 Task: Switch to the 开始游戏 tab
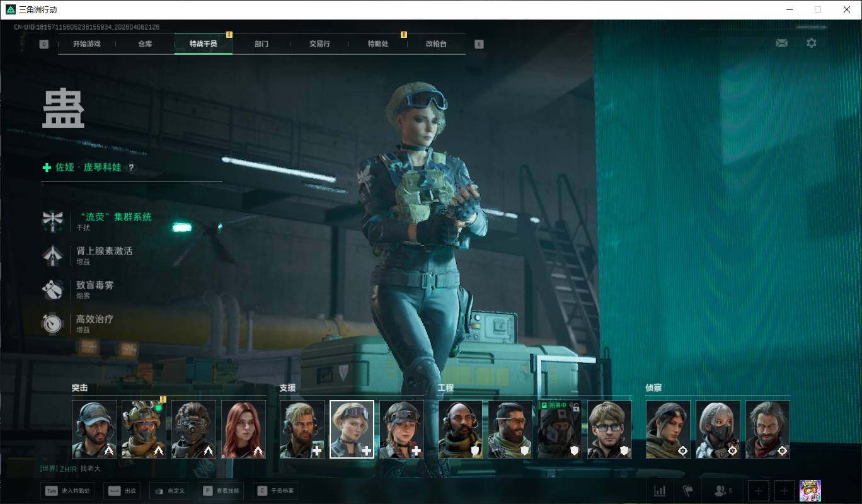point(86,44)
